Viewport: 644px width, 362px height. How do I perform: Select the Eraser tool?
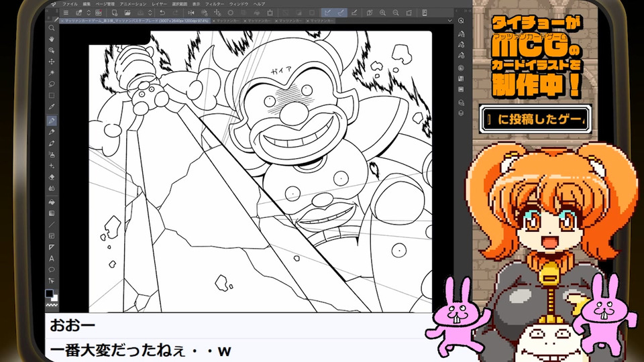coord(52,177)
